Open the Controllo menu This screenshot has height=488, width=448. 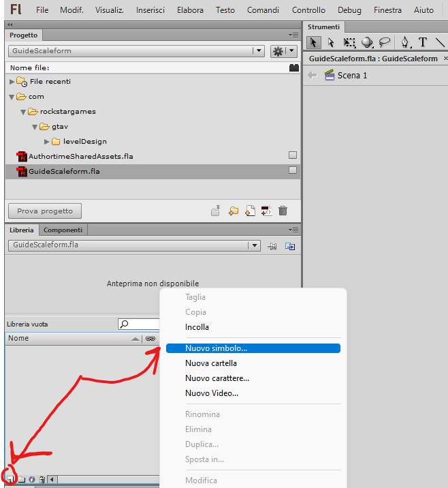coord(308,10)
